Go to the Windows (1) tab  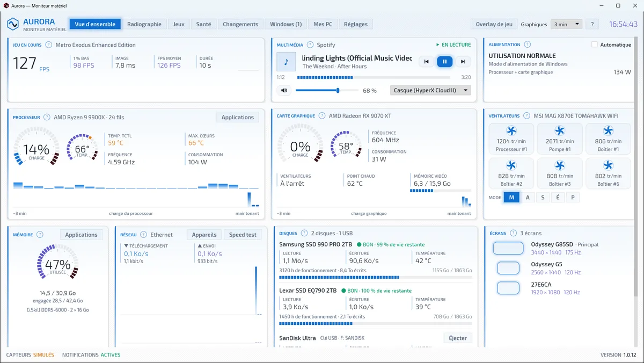point(286,24)
